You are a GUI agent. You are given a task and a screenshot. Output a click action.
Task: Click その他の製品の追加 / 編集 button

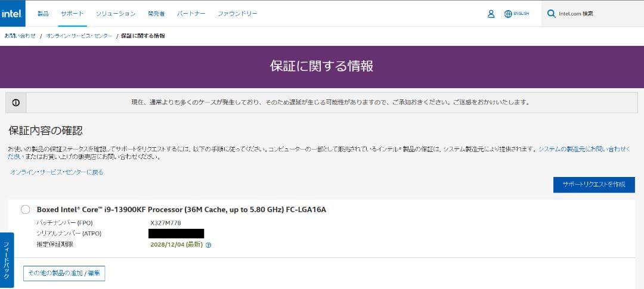[x=64, y=273]
